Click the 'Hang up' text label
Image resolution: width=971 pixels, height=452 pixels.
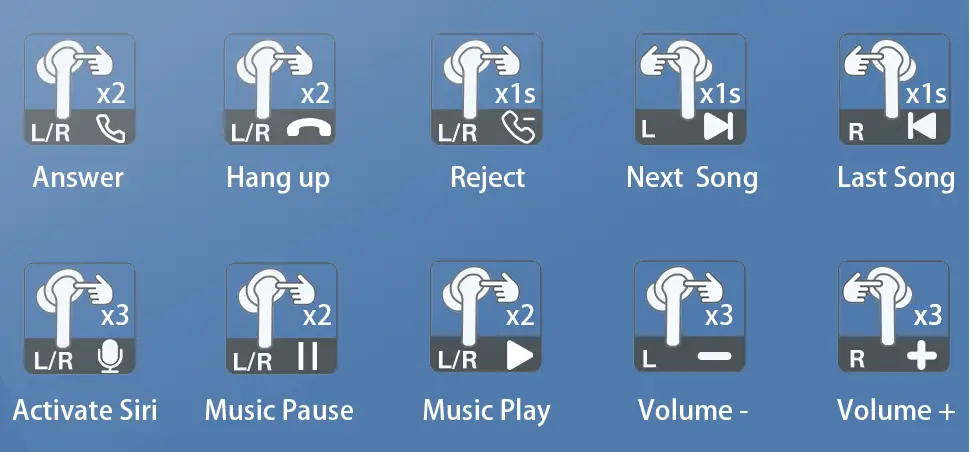point(278,179)
